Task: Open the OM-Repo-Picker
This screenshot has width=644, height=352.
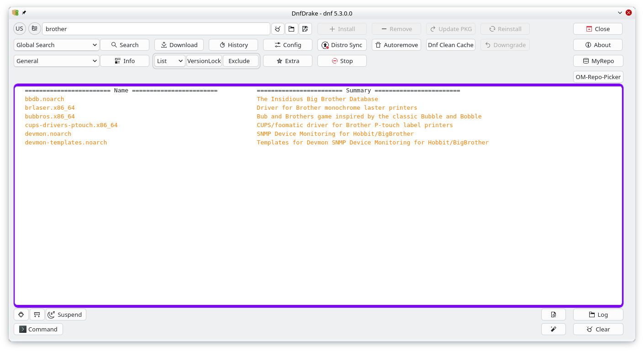Action: pos(598,77)
